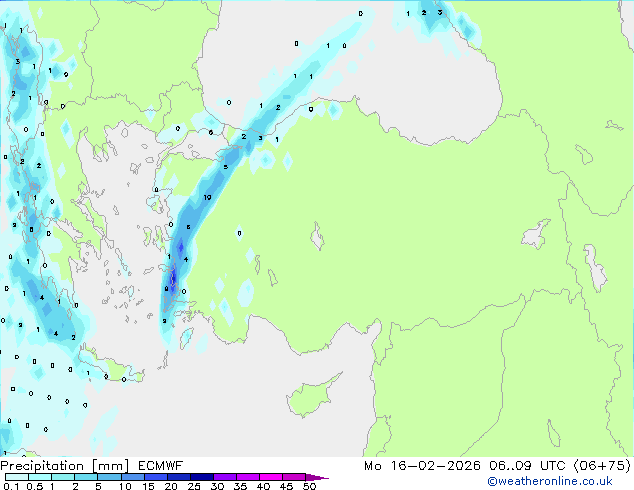Click the 'Precipitation [mm]' title text
Viewport: 634px width, 490px height.
tap(65, 466)
